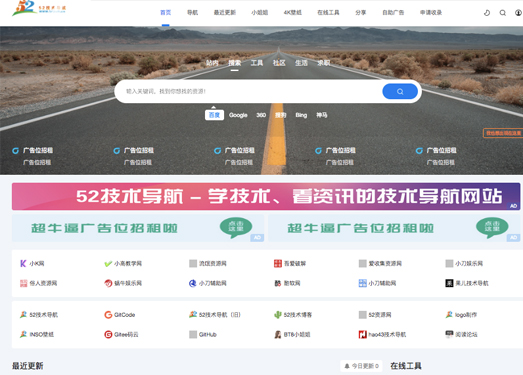Click the 今日更新 0 bell button
This screenshot has height=375, width=523.
click(x=362, y=366)
